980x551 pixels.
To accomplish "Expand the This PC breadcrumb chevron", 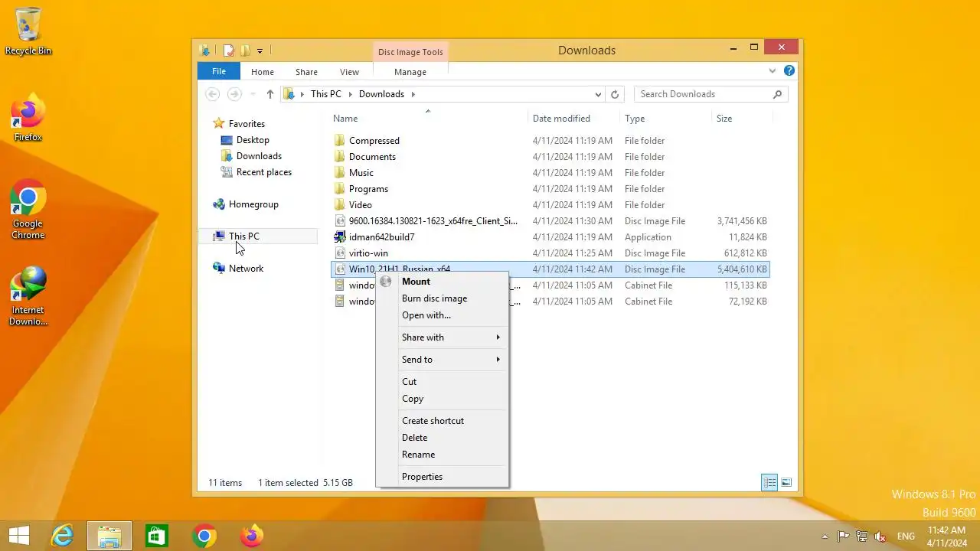I will (351, 94).
